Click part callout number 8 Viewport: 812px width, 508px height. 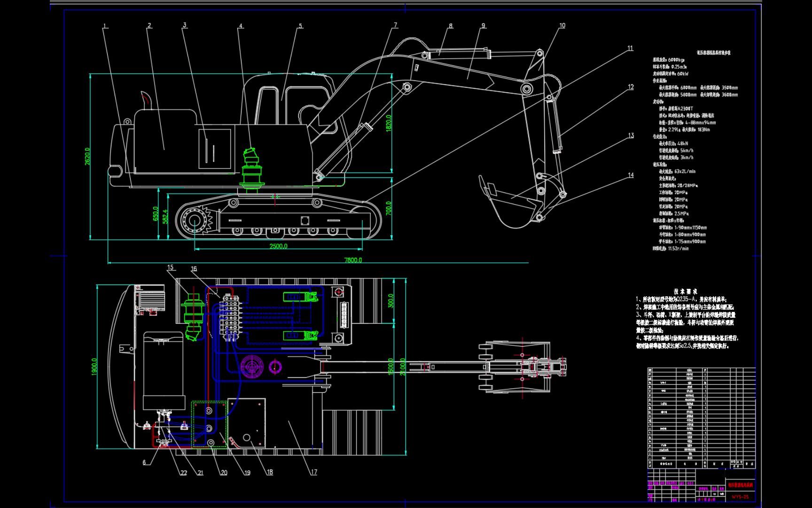(451, 26)
